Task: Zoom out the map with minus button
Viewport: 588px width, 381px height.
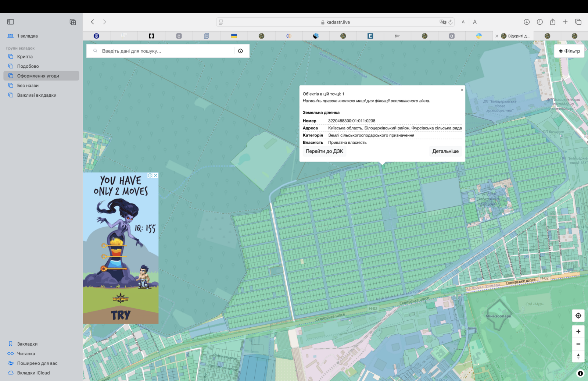Action: pos(578,344)
